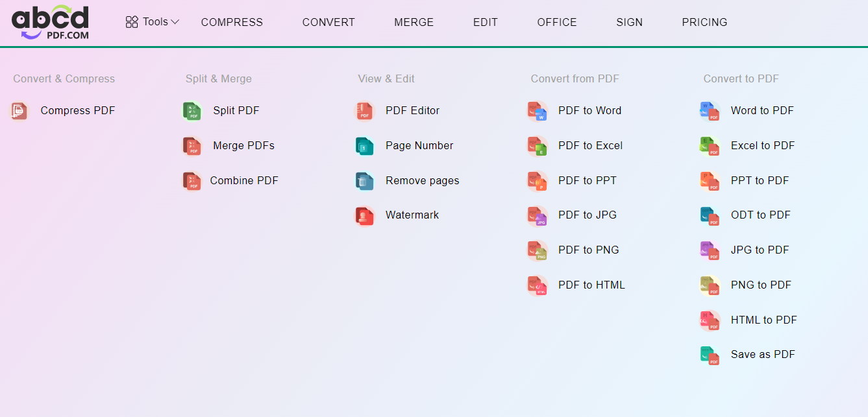Open PNG to PDF text link
Image resolution: width=868 pixels, height=417 pixels.
[x=761, y=285]
